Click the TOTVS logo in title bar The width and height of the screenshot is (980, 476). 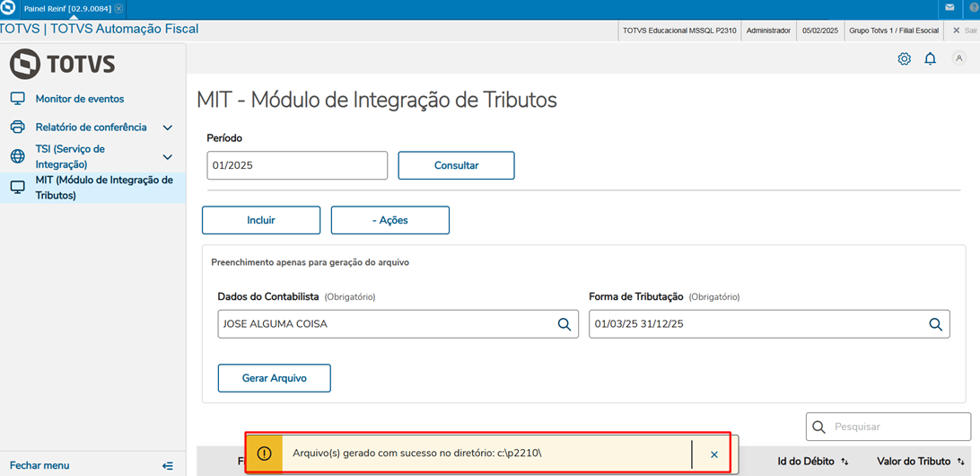[x=9, y=9]
